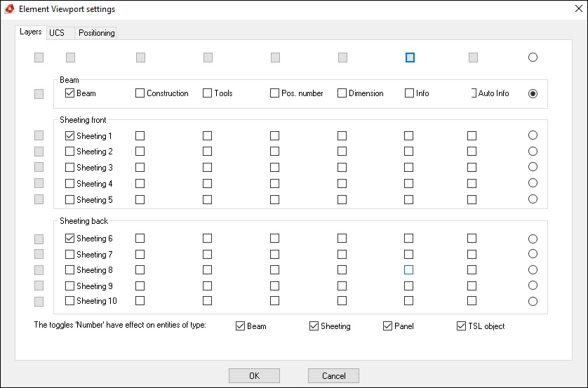Enable the Sheeting 3 checkbox
Image resolution: width=588 pixels, height=388 pixels.
[x=69, y=167]
